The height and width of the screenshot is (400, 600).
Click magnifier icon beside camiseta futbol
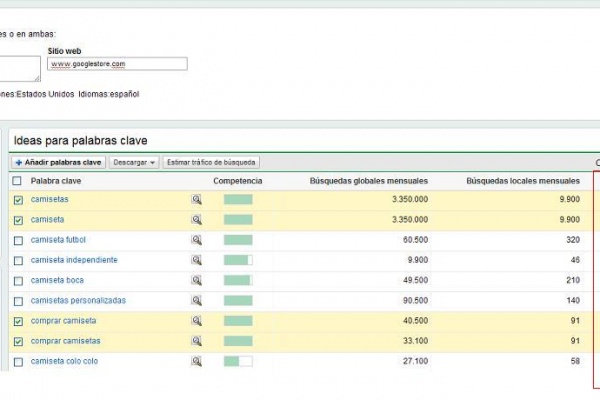197,240
